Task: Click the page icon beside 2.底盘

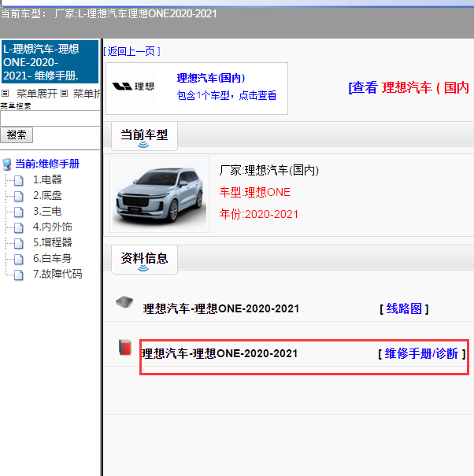Action: coord(19,196)
